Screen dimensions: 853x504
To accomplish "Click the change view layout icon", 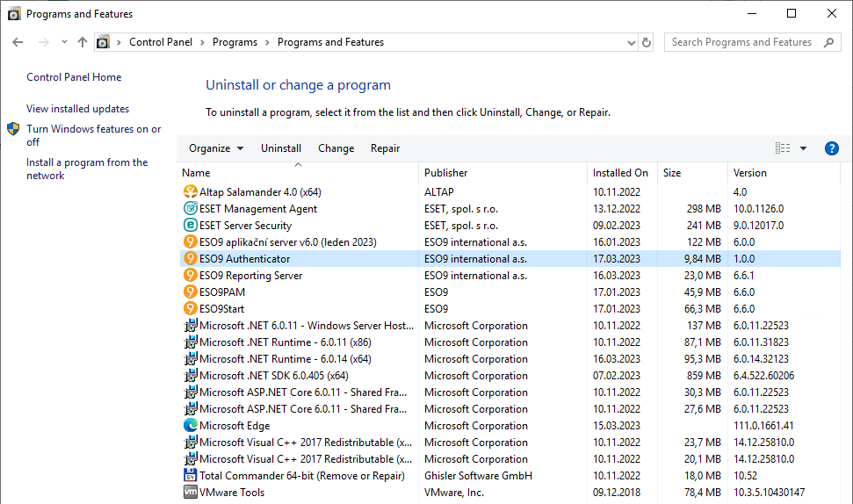I will point(782,148).
